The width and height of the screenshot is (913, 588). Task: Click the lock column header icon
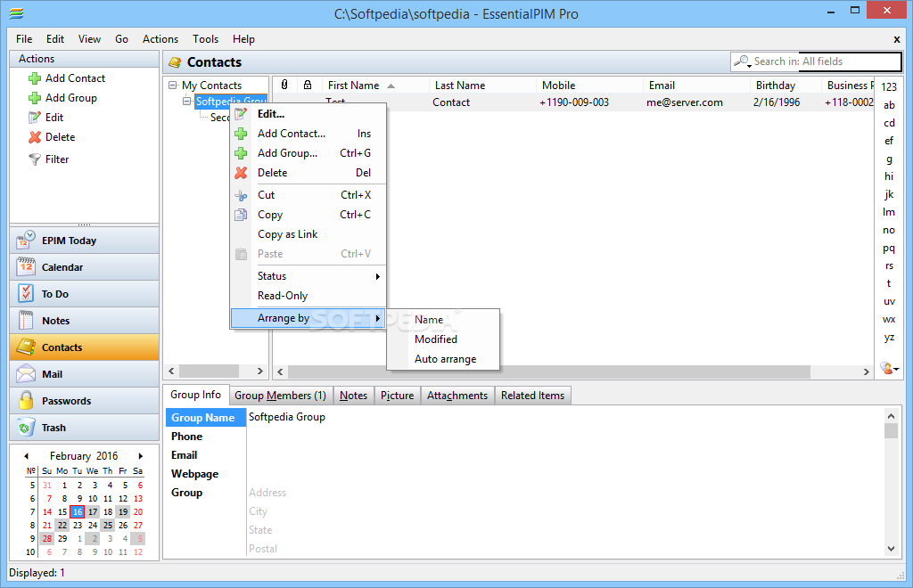coord(308,85)
